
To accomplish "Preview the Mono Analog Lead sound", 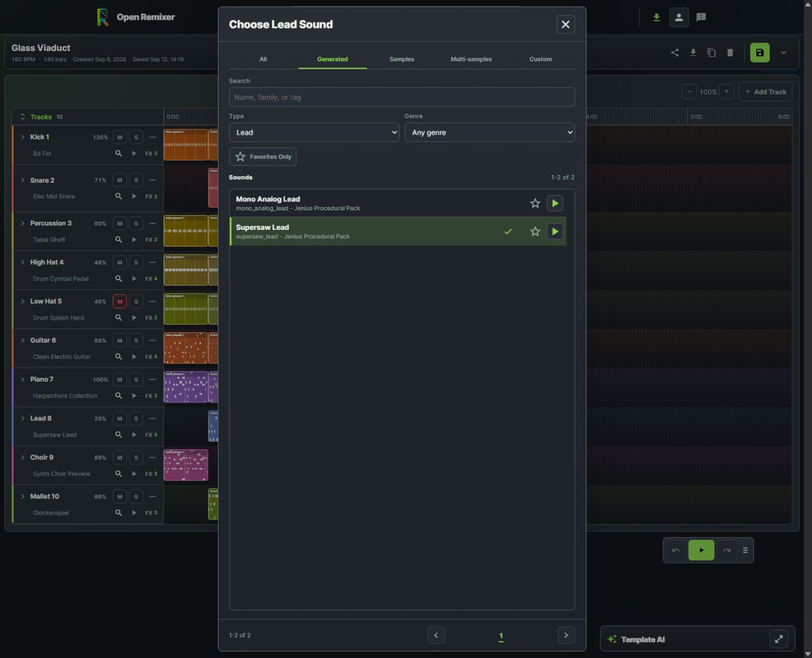I will click(x=555, y=204).
